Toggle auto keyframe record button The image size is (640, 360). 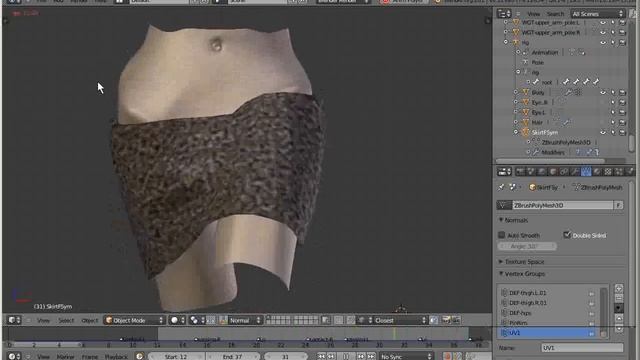pos(447,356)
